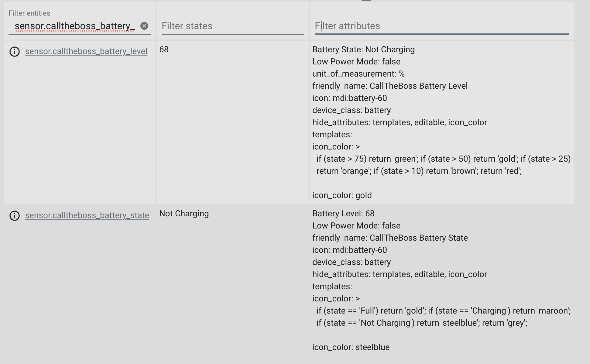Click the Battery Level: 68 attribute text

coord(343,214)
